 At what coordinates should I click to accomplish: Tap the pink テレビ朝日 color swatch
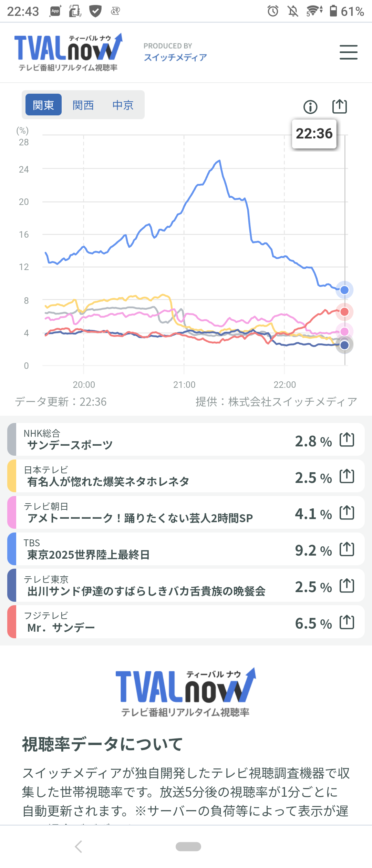pos(12,513)
